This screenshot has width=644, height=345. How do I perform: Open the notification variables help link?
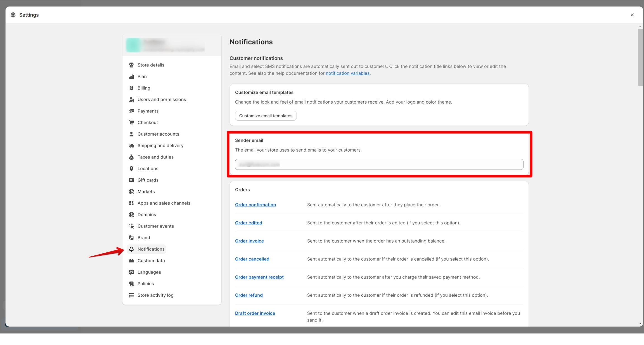pyautogui.click(x=347, y=73)
